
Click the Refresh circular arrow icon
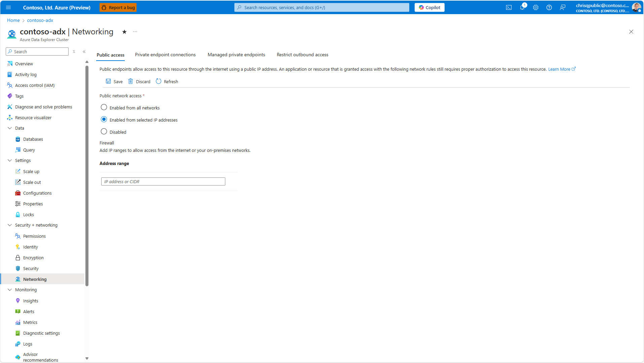coord(158,81)
